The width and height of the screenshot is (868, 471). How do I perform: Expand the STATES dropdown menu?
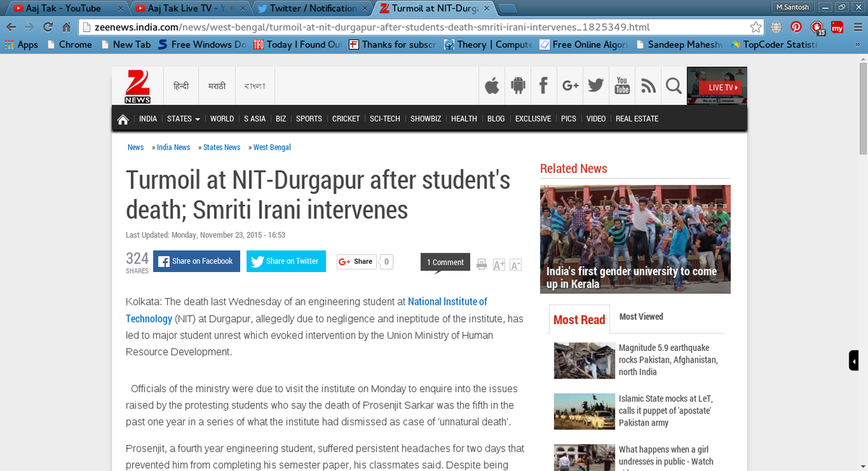(183, 119)
